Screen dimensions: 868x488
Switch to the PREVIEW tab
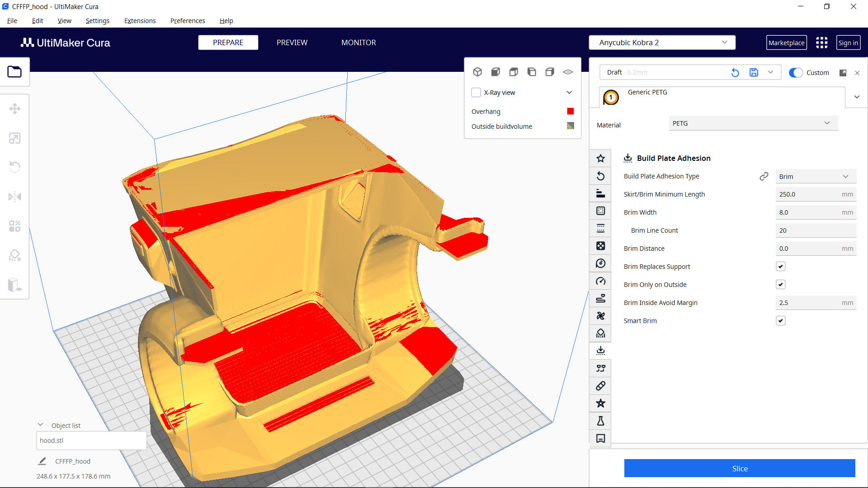tap(292, 42)
